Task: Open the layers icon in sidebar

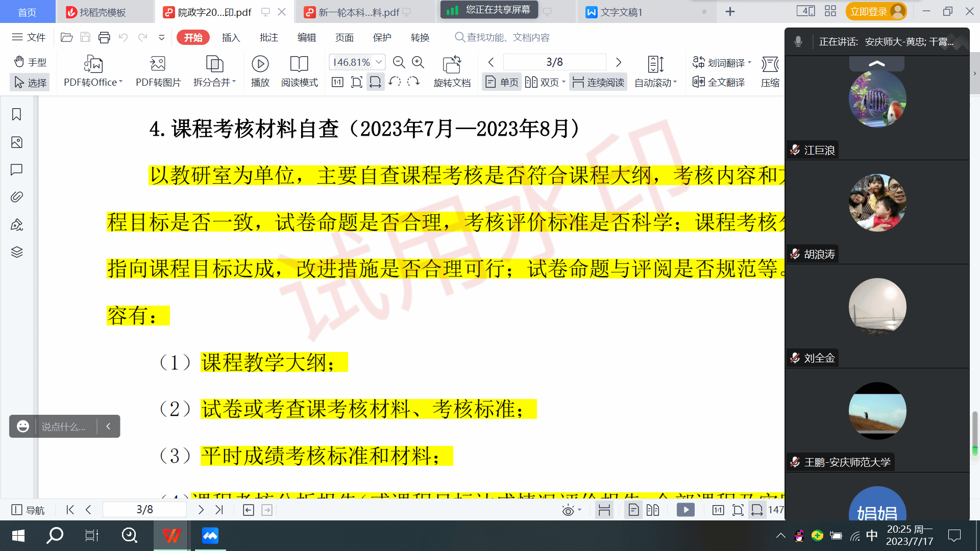Action: point(16,252)
